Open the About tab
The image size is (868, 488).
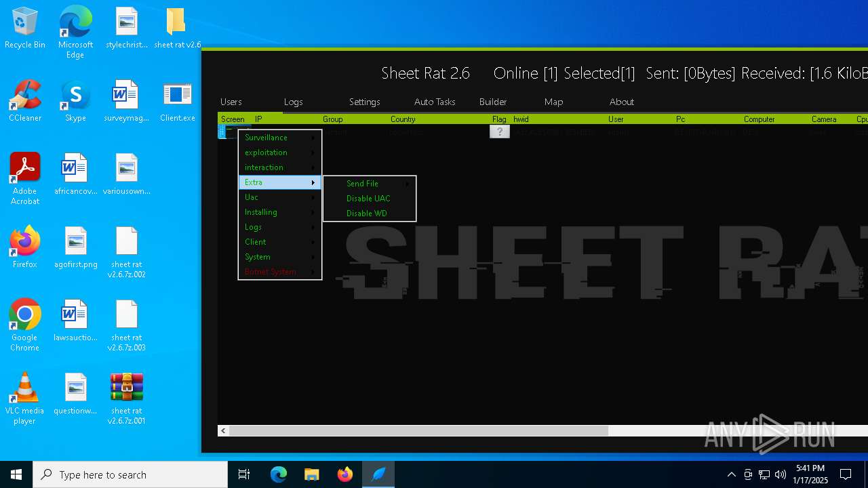tap(622, 102)
